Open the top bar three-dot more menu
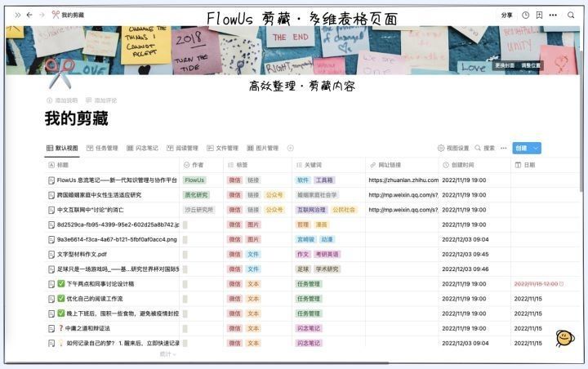588x369 pixels. click(553, 15)
